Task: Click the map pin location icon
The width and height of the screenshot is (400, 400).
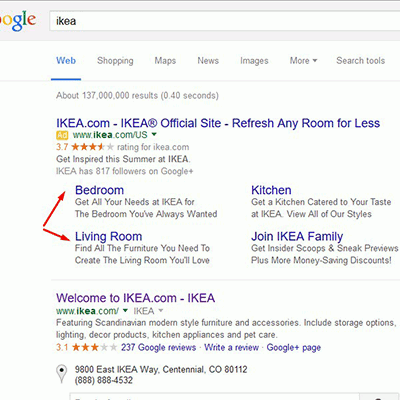Action: click(x=61, y=373)
